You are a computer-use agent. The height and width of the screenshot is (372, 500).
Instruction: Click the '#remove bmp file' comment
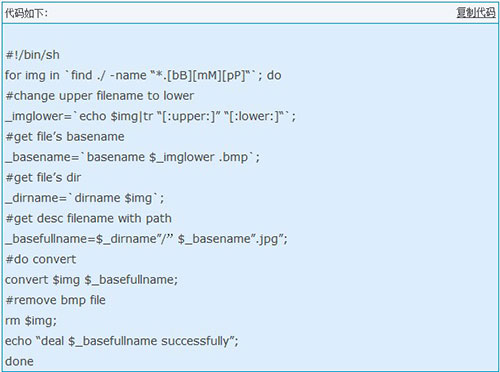coord(56,300)
